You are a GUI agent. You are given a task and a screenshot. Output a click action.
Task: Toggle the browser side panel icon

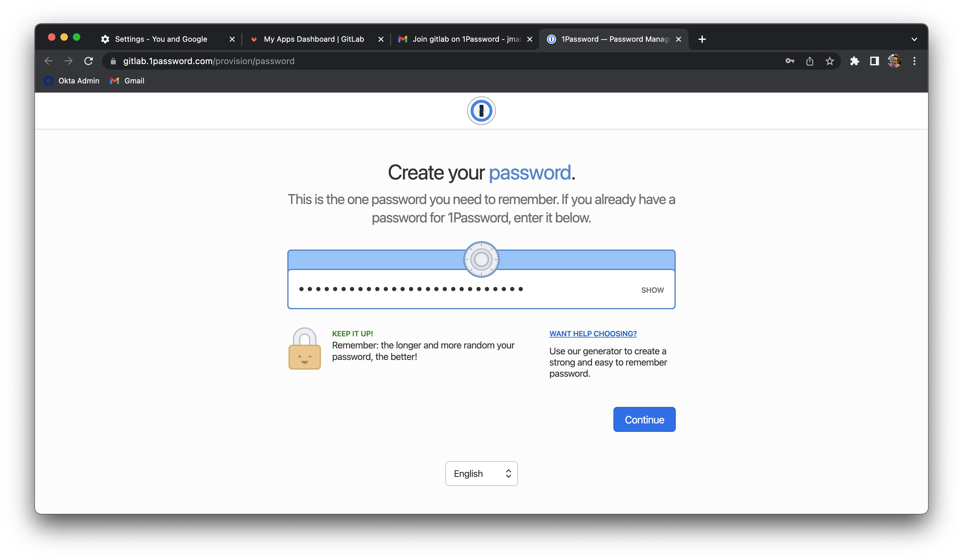point(874,61)
